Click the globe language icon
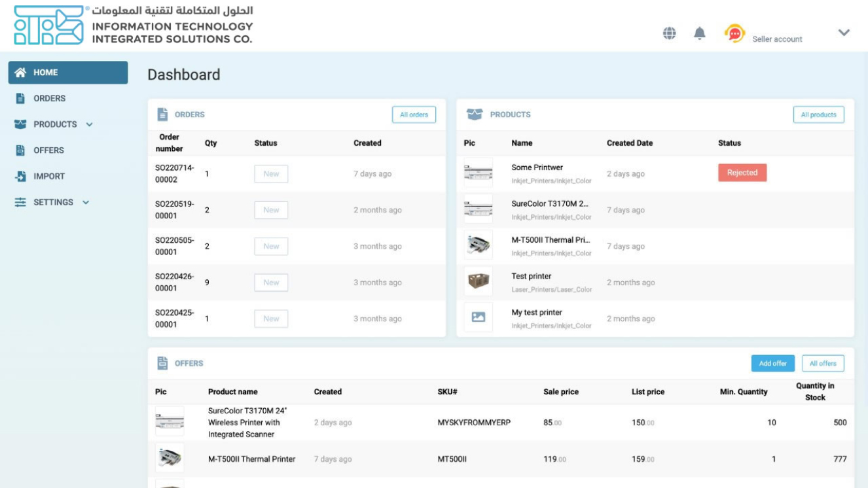The height and width of the screenshot is (488, 868). tap(669, 33)
